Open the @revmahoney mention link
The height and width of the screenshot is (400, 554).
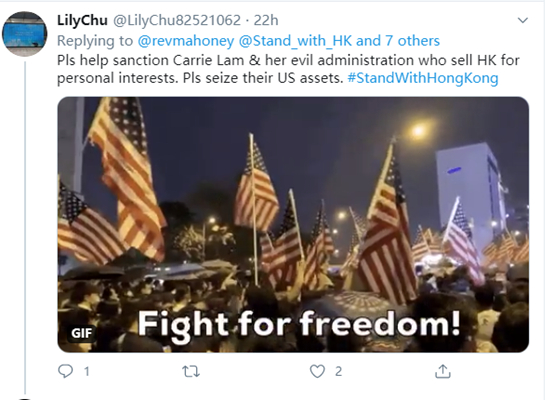pos(186,41)
